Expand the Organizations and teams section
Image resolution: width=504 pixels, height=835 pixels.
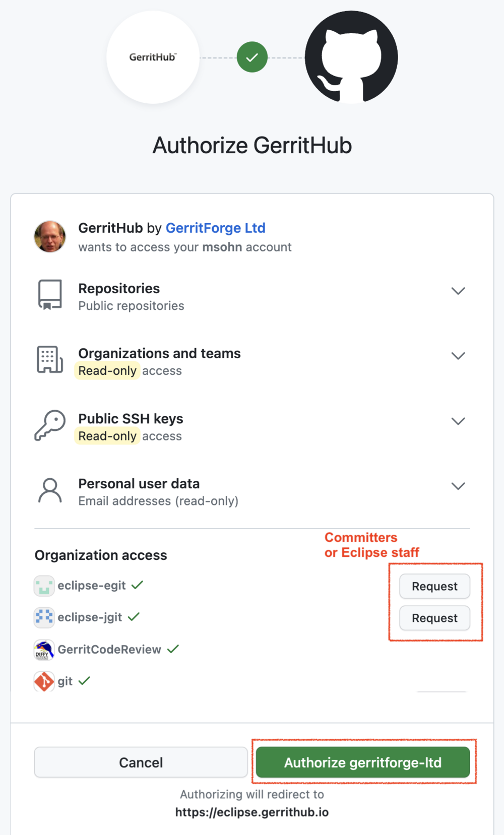(x=458, y=356)
